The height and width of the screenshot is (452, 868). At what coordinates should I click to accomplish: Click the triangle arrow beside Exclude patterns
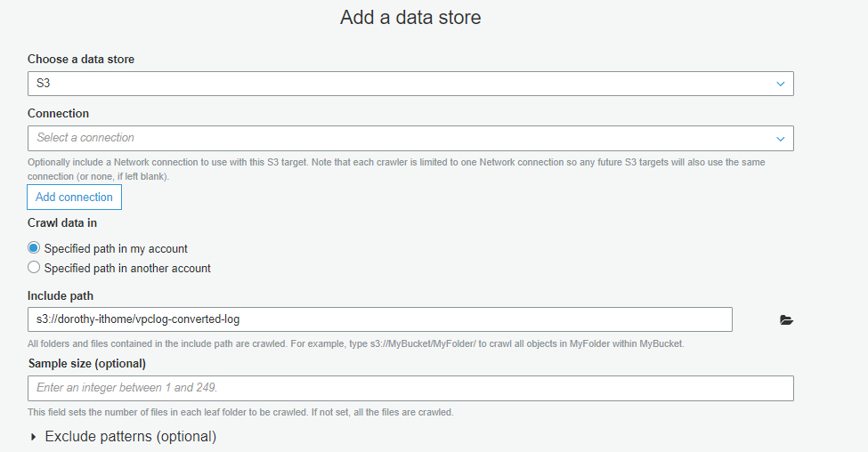[34, 437]
